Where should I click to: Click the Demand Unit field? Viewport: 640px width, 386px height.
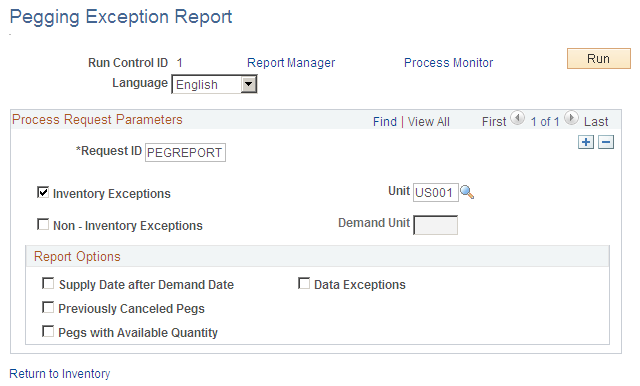436,225
